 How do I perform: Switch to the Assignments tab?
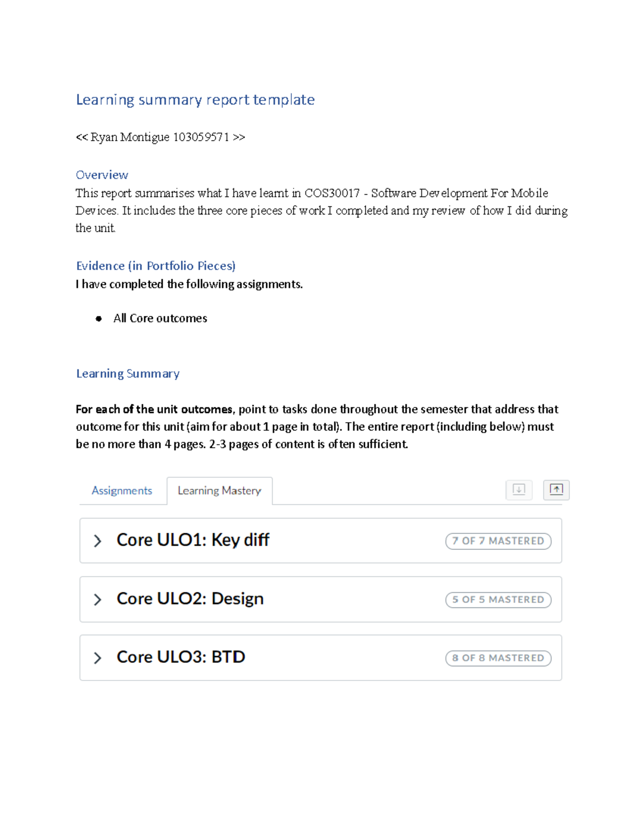pos(122,490)
